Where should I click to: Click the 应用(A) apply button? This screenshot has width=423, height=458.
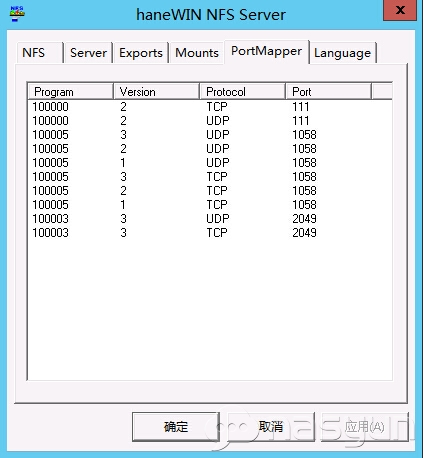point(364,427)
